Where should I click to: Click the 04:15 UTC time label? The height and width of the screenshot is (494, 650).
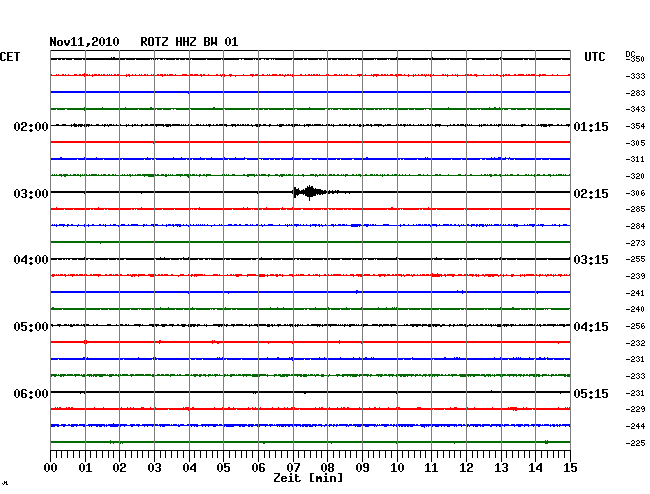(591, 327)
